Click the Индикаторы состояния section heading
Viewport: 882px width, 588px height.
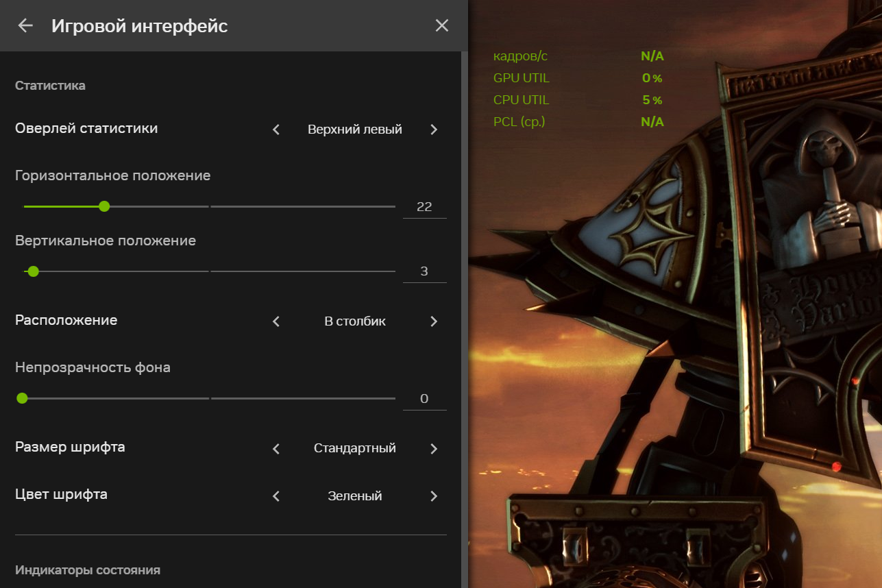pos(88,570)
